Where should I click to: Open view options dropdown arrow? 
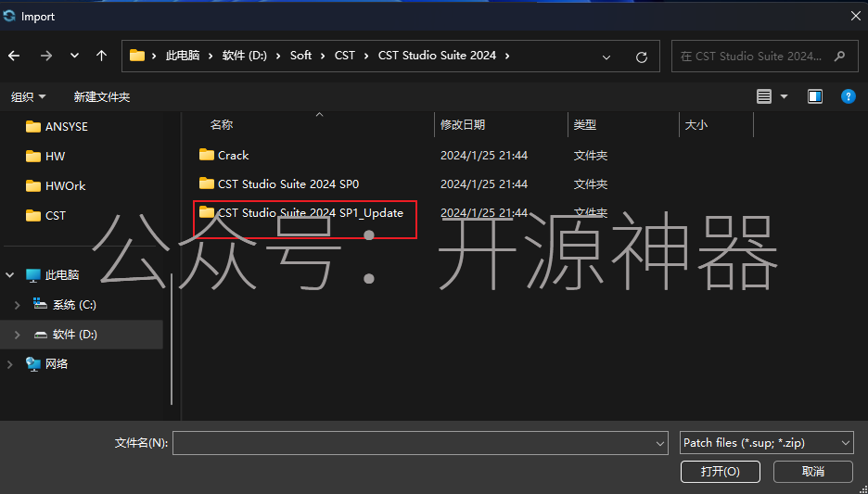click(784, 96)
